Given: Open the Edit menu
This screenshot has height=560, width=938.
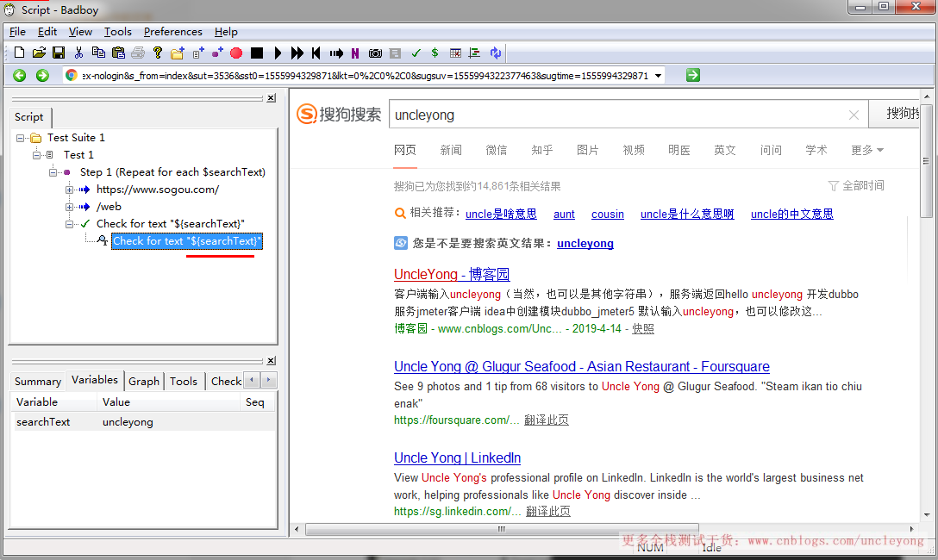Looking at the screenshot, I should coord(47,32).
